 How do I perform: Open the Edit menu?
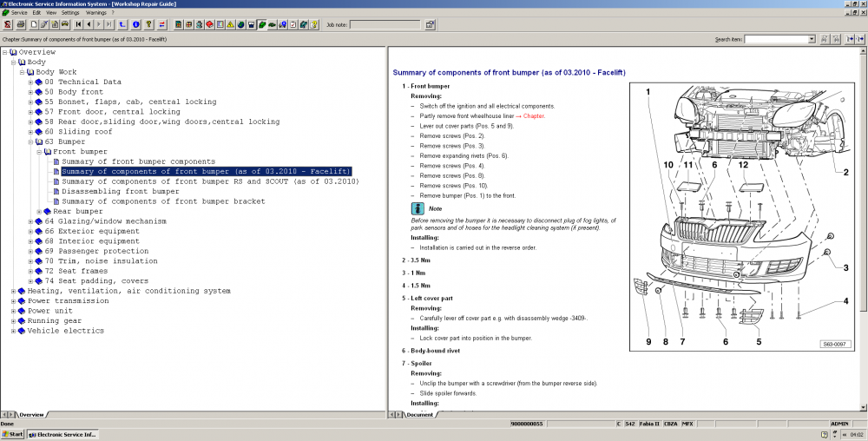point(36,12)
